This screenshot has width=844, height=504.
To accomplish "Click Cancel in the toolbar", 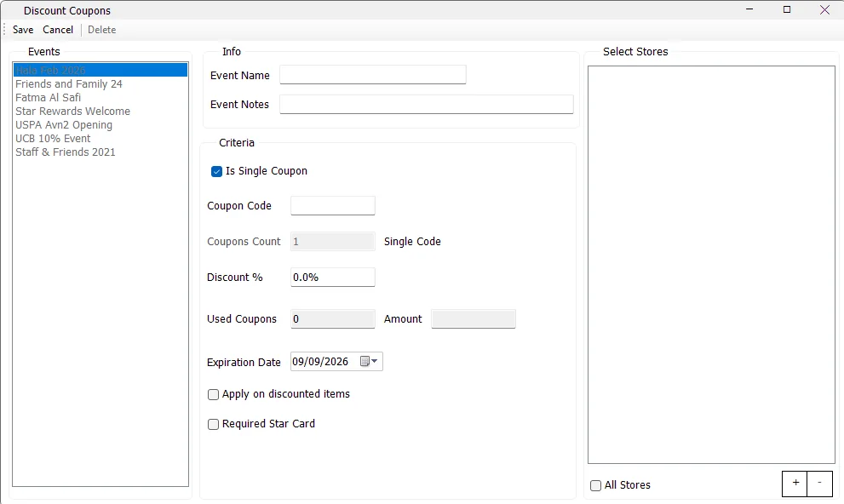I will coord(58,30).
